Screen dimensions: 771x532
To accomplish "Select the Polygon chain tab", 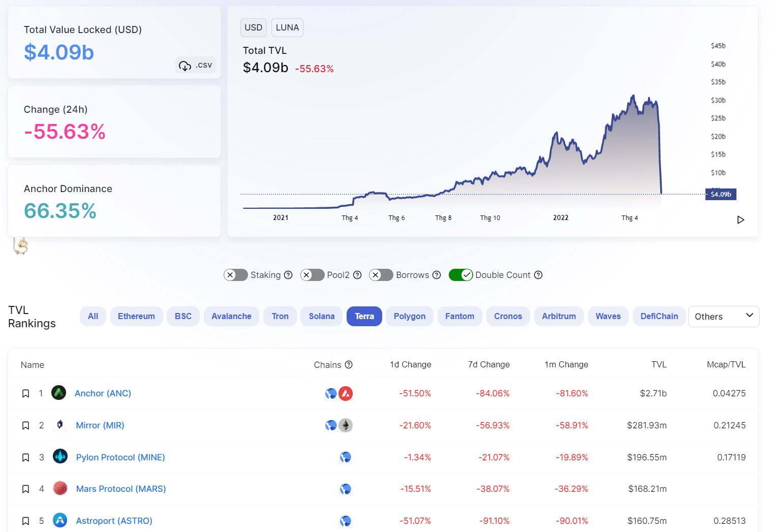I will pyautogui.click(x=410, y=316).
